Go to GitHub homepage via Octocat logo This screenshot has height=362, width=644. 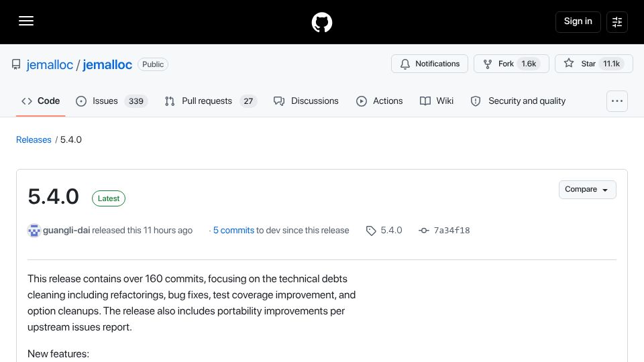pos(321,22)
